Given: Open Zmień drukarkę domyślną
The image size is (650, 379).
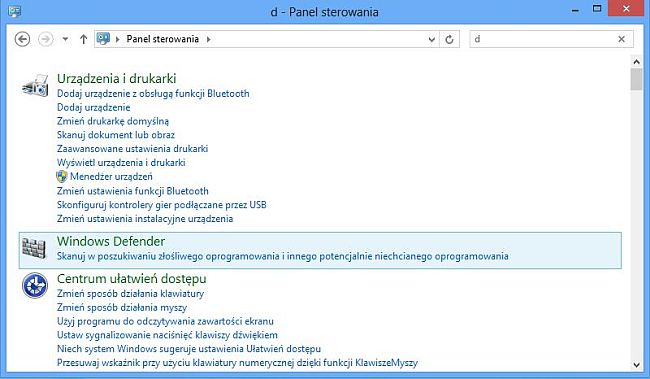Looking at the screenshot, I should (113, 121).
